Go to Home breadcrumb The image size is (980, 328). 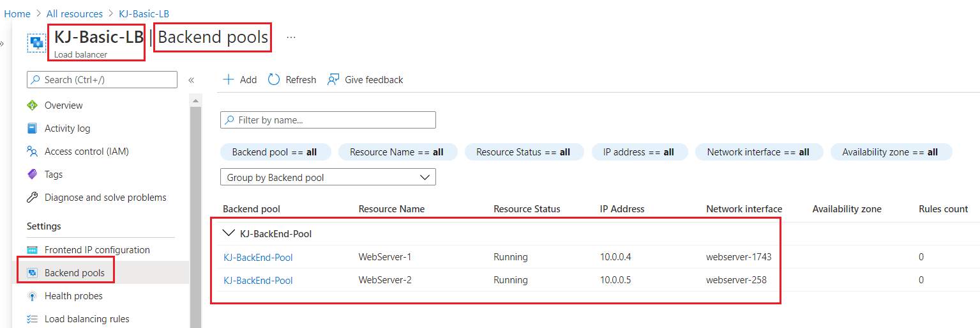17,13
